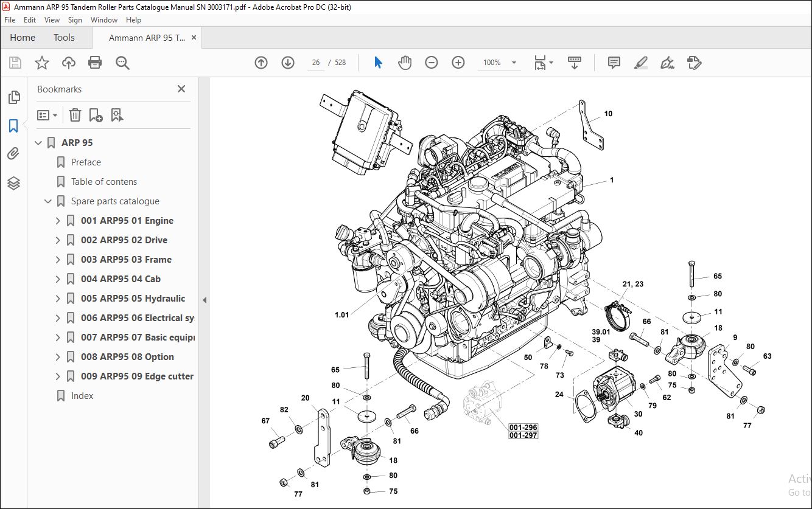This screenshot has height=509, width=812.
Task: Open the Help menu
Action: pyautogui.click(x=133, y=20)
